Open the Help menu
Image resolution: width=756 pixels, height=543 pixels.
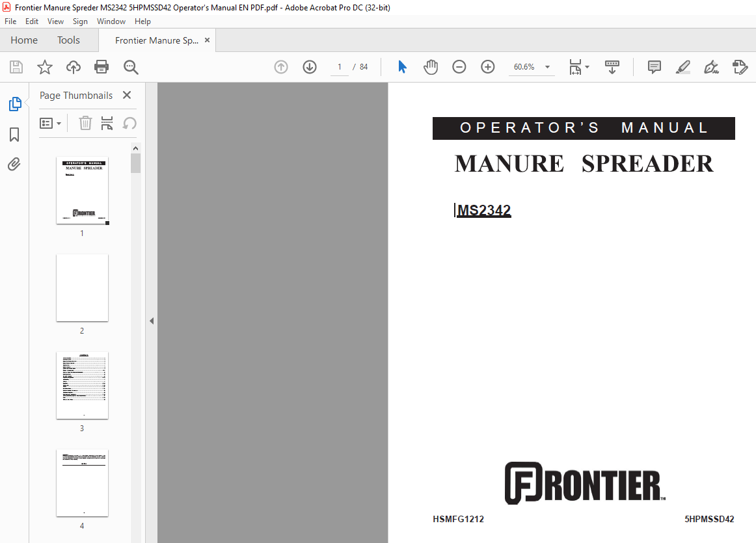pos(142,21)
